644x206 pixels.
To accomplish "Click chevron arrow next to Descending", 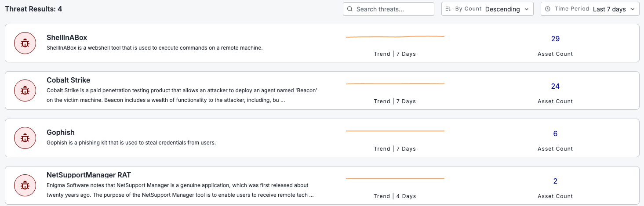I will pos(526,9).
